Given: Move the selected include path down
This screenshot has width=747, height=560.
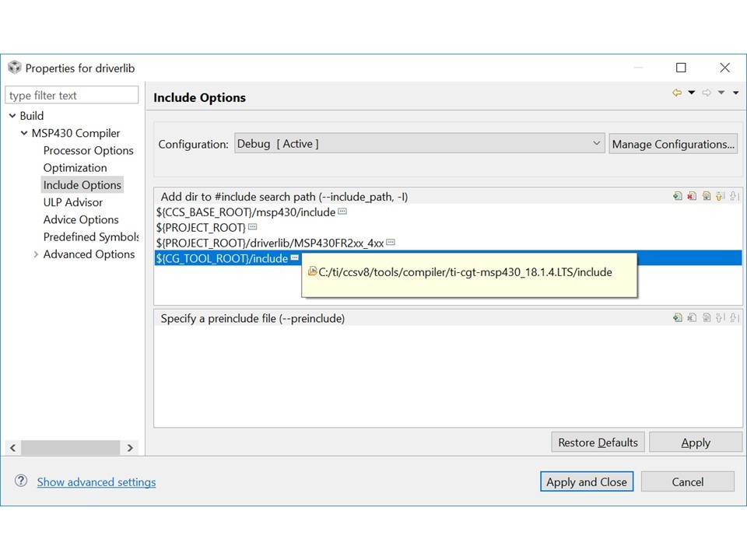Looking at the screenshot, I should [x=735, y=195].
